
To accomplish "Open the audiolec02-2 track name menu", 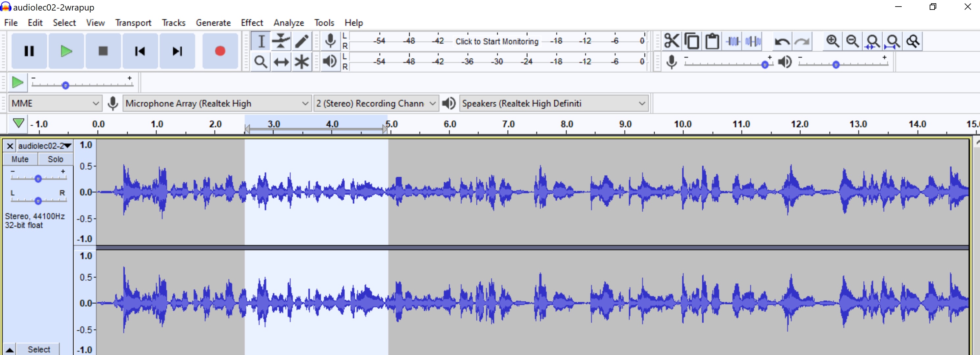I will pos(44,146).
